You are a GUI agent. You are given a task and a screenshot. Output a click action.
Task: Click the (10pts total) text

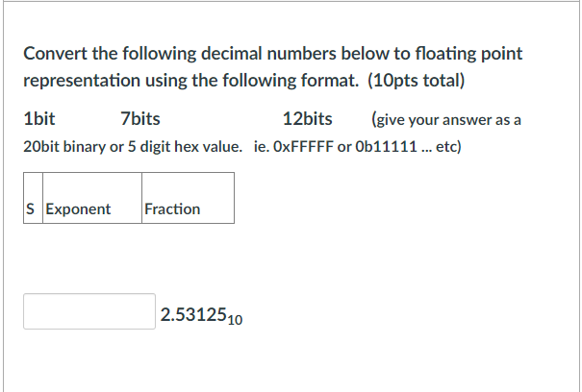pyautogui.click(x=417, y=81)
